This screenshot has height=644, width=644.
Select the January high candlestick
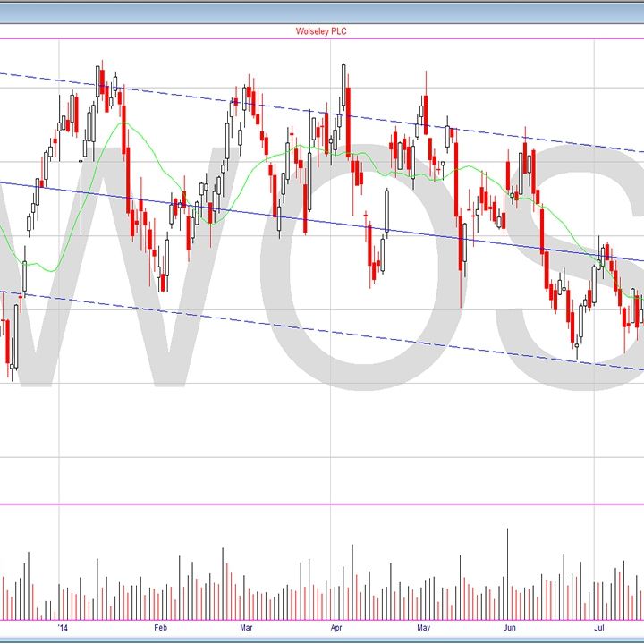(103, 80)
